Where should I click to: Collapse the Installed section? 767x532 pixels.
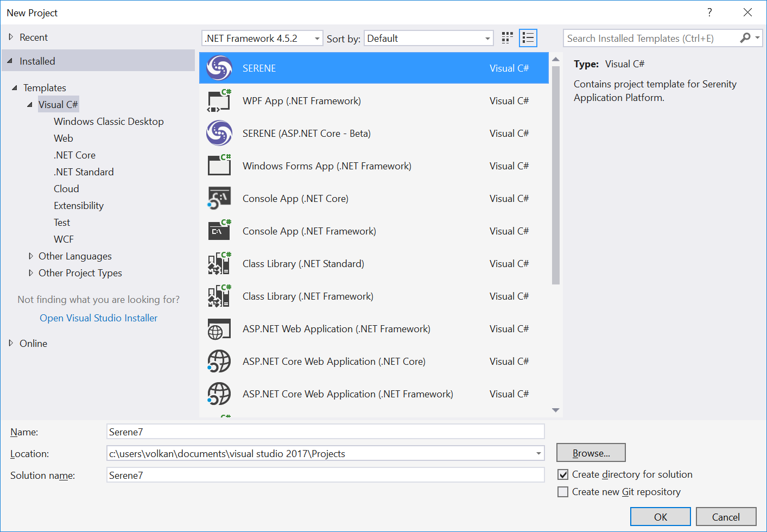[x=10, y=61]
